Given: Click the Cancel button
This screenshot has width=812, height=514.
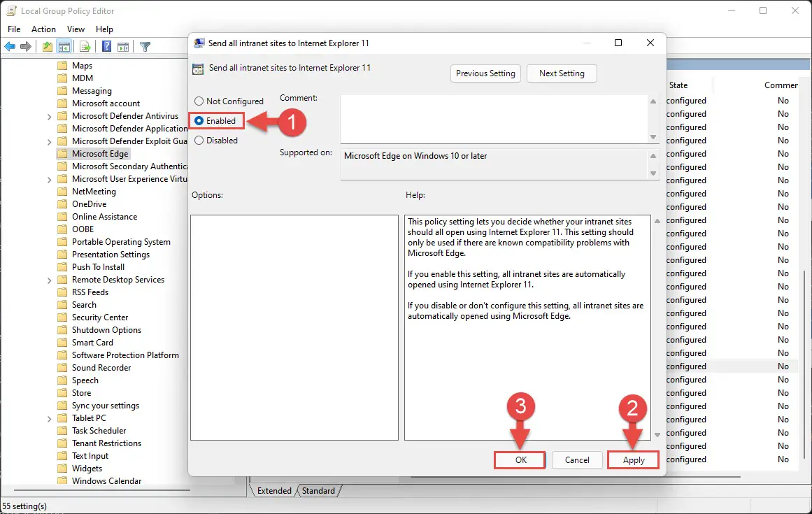Looking at the screenshot, I should 577,459.
